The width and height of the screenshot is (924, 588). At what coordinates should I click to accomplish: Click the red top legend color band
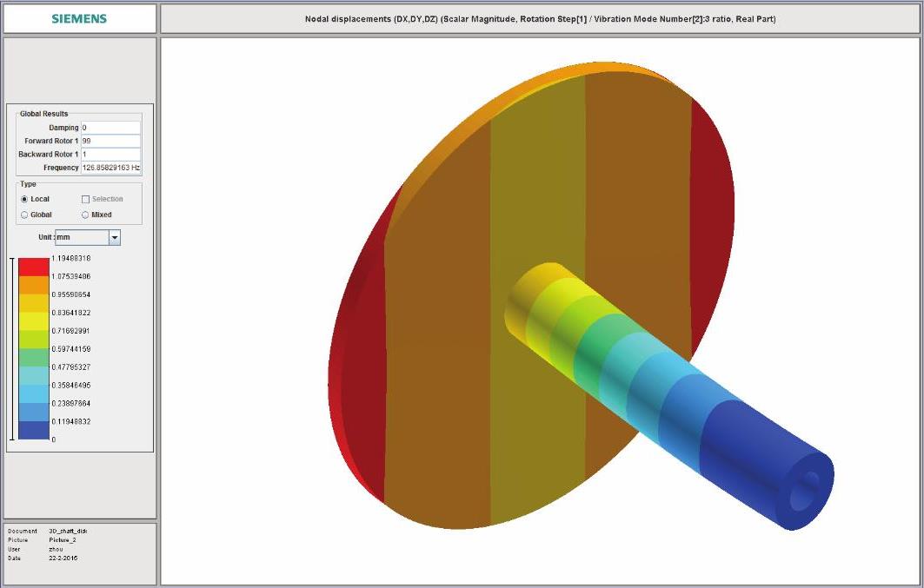[34, 267]
